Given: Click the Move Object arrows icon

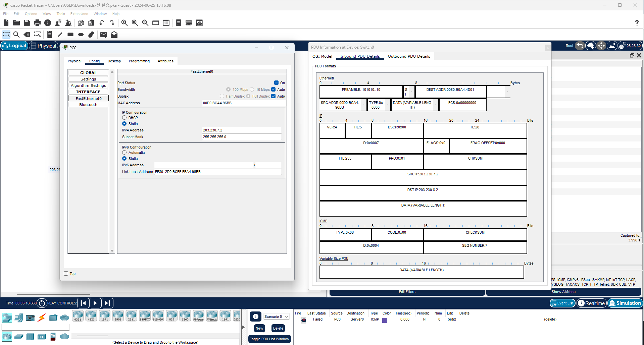Looking at the screenshot, I should pyautogui.click(x=601, y=46).
